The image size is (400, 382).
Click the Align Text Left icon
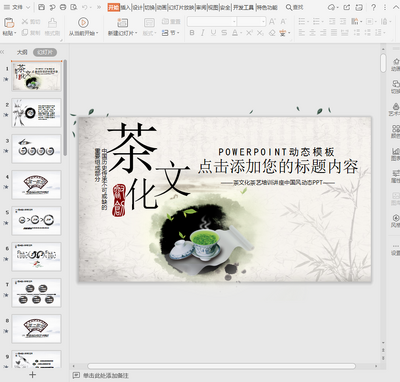click(x=302, y=33)
